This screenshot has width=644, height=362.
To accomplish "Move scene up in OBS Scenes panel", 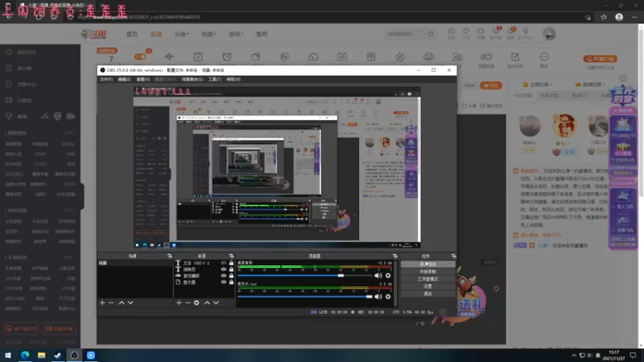I will [122, 303].
